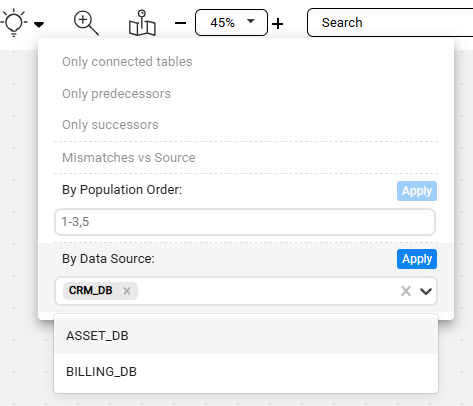The height and width of the screenshot is (406, 473).
Task: Decrease zoom with the minus icon
Action: [180, 23]
